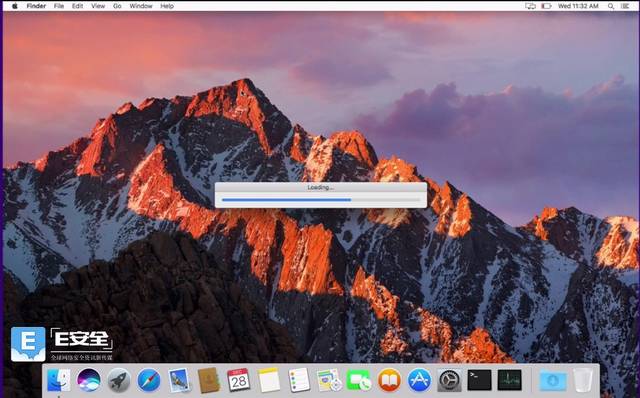Open Notification Center list icon
Image resolution: width=640 pixels, height=398 pixels.
coord(625,6)
